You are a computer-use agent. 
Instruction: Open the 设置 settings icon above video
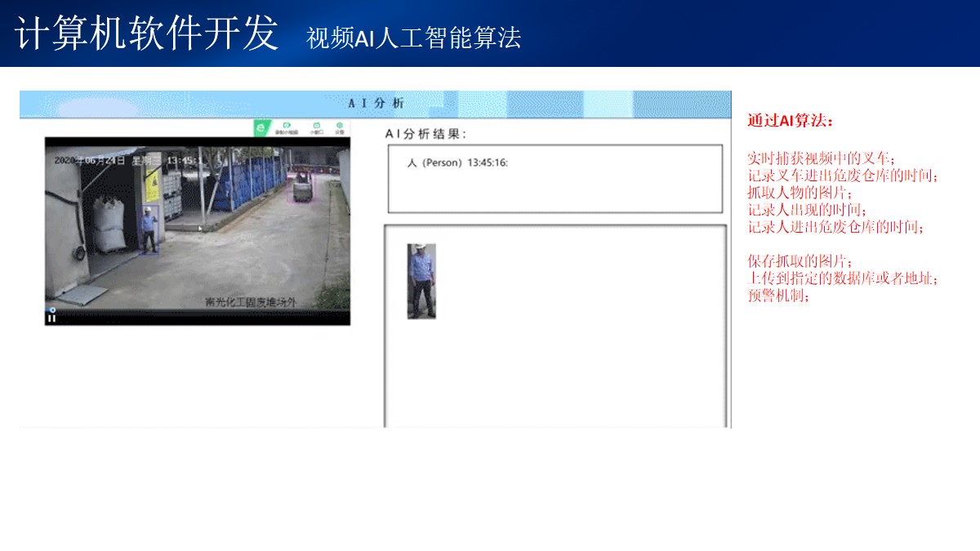pos(339,128)
